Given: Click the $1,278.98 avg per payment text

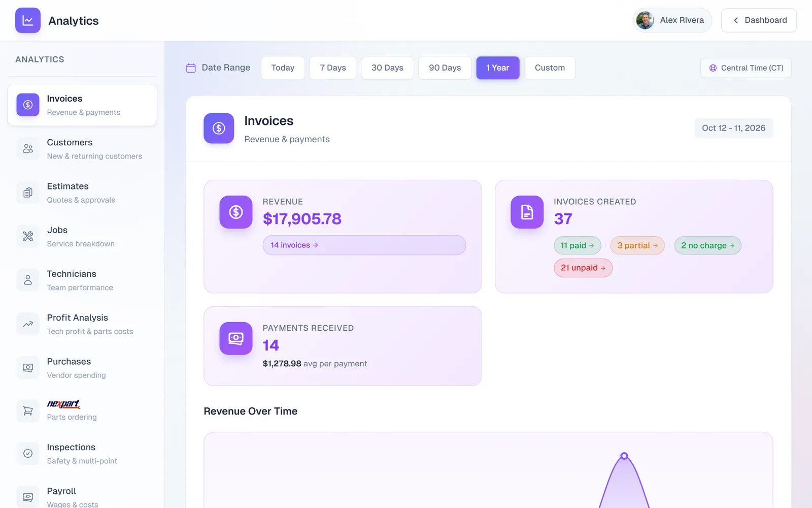Looking at the screenshot, I should tap(315, 364).
